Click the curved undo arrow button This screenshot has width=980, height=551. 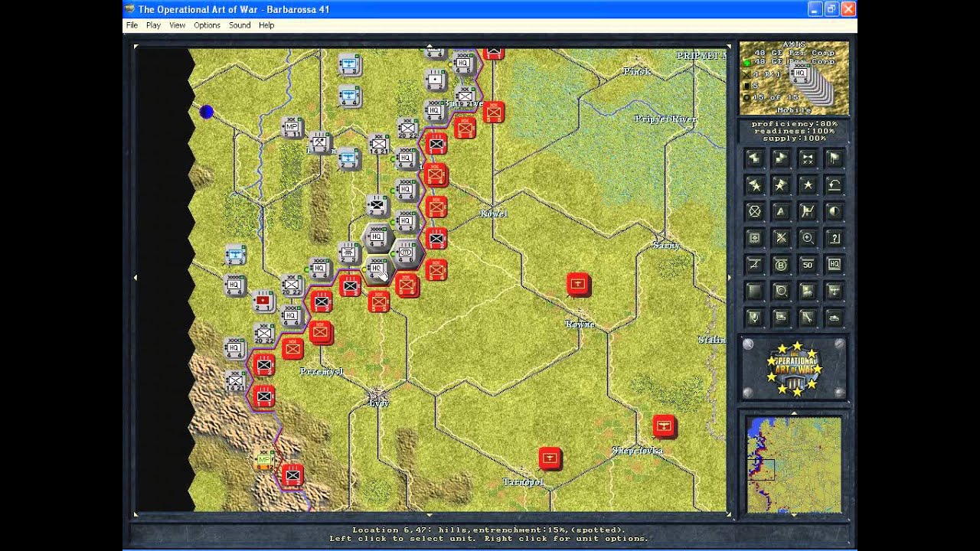(x=835, y=185)
